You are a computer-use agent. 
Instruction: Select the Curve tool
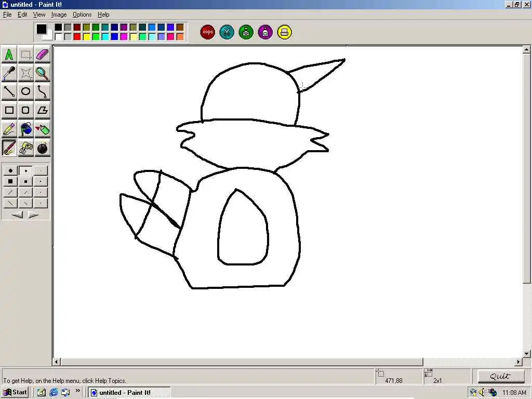pos(43,91)
